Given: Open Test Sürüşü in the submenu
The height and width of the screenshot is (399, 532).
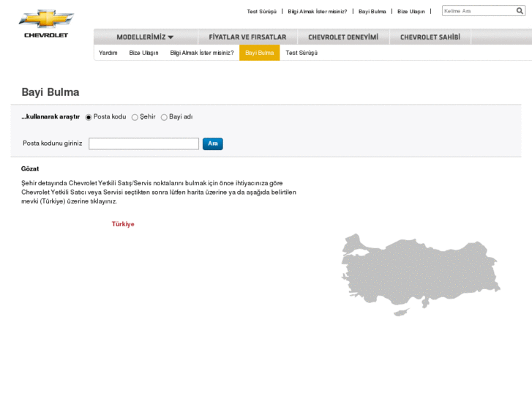Looking at the screenshot, I should [x=301, y=53].
